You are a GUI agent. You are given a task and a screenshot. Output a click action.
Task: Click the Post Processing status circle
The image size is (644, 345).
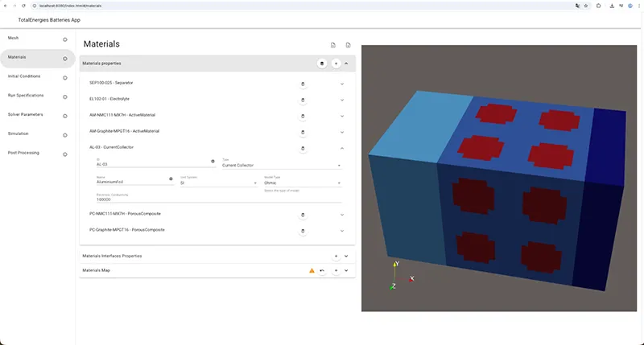(65, 154)
